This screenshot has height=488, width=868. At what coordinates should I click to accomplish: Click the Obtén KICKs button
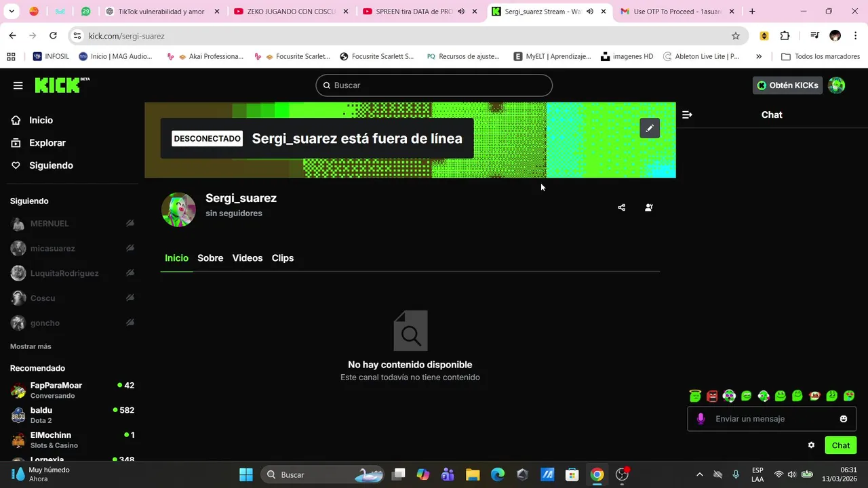coord(787,85)
